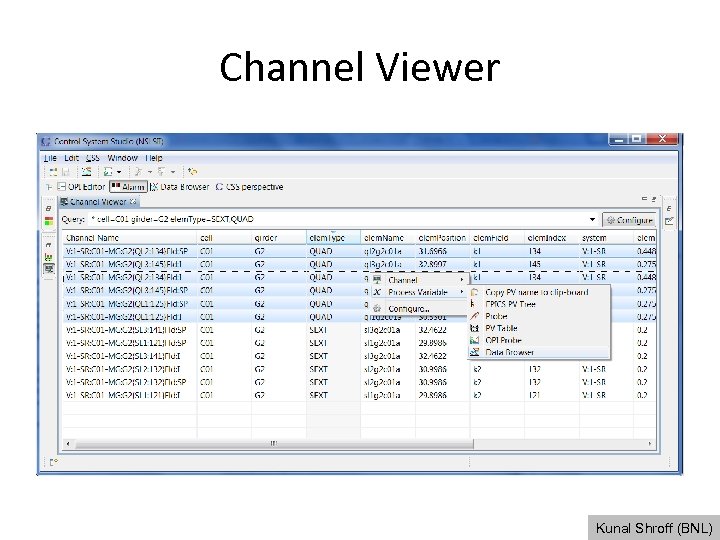This screenshot has height=540, width=720.
Task: Minimize the Channel Viewer view panel
Action: [x=644, y=199]
